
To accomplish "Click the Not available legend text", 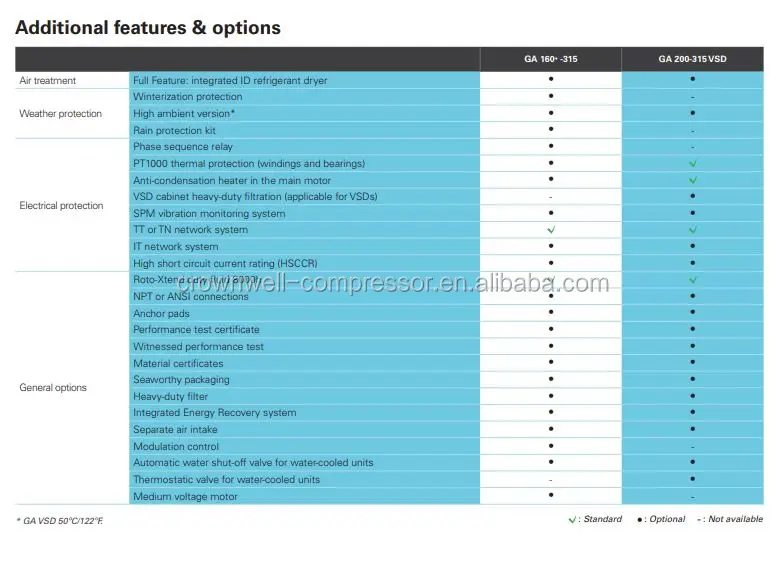I will click(x=734, y=519).
